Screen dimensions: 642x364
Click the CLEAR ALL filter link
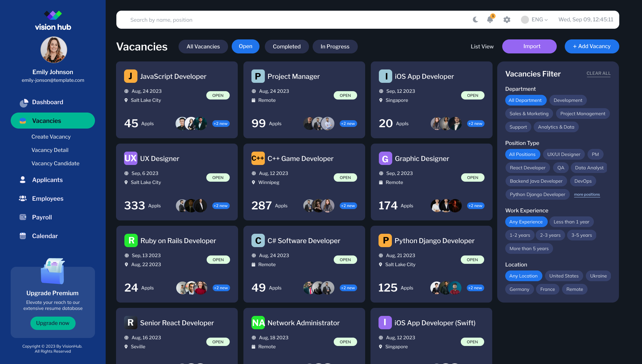click(x=598, y=73)
